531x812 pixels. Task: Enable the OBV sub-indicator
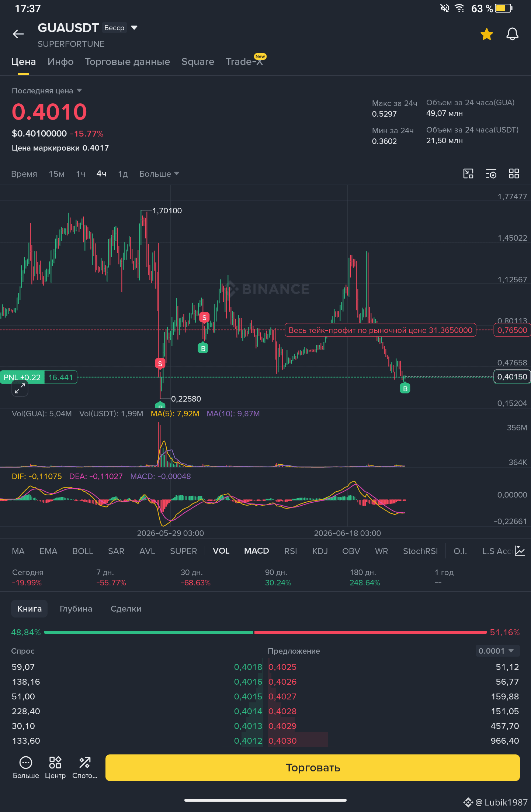(351, 551)
